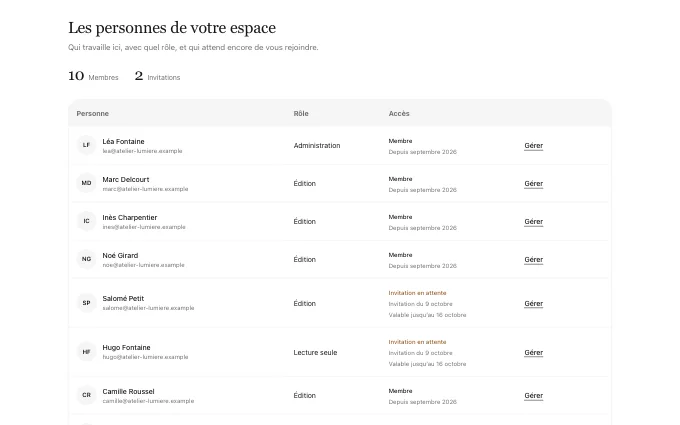680x425 pixels.
Task: Click Hugo Fontaine's Invitation du 9 octobre text
Action: 420,353
